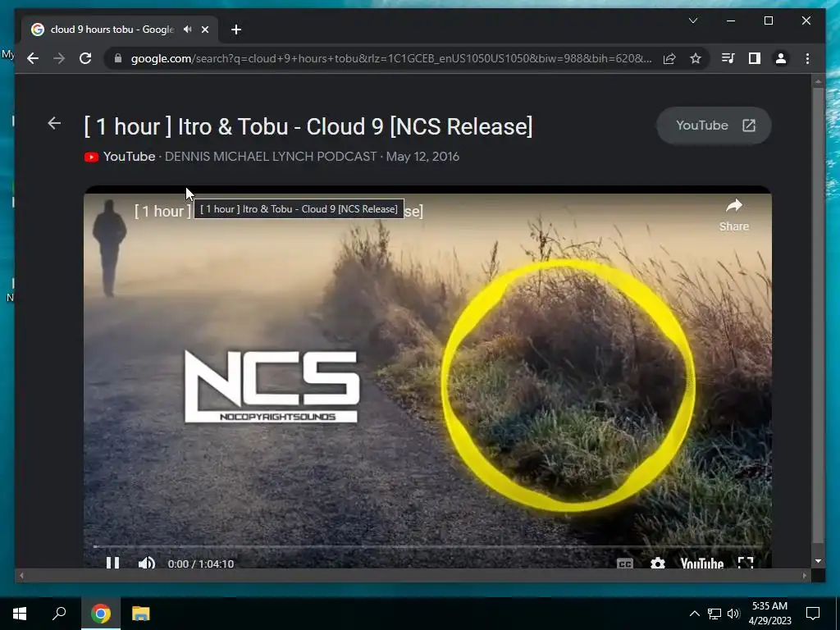
Task: Share the video using the Share arrow
Action: pos(734,215)
